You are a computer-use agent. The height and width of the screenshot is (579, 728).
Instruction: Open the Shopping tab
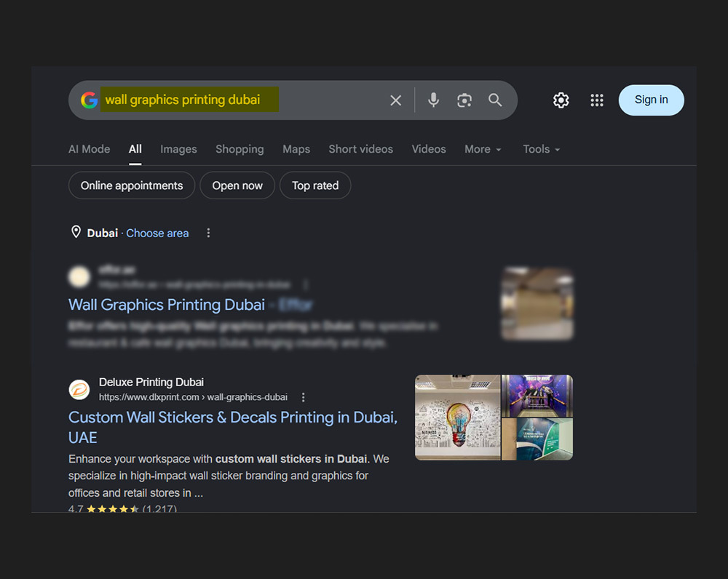(240, 149)
